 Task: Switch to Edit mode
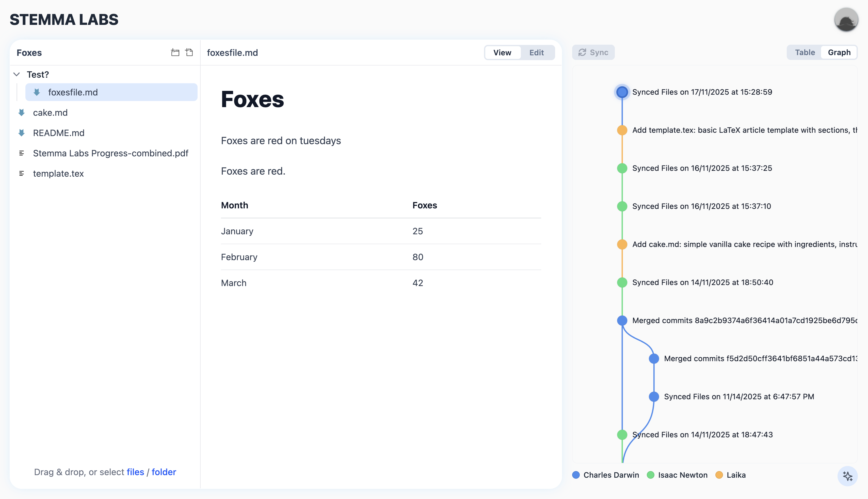pyautogui.click(x=536, y=53)
